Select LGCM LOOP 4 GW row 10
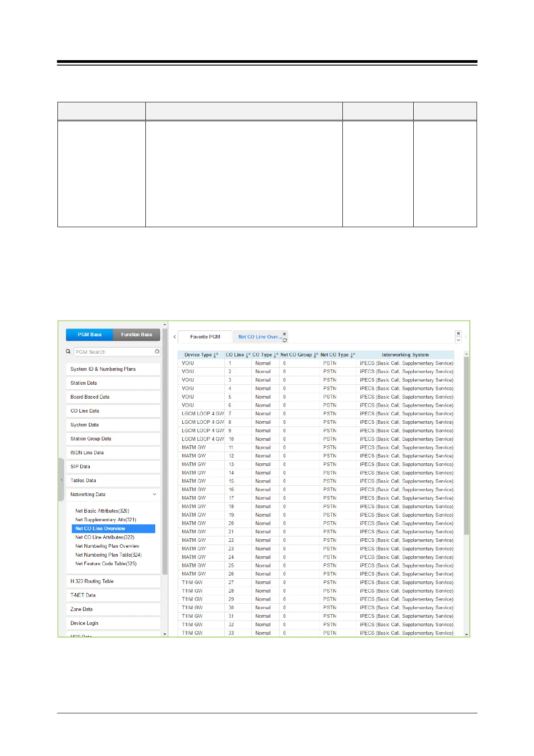 (316, 439)
